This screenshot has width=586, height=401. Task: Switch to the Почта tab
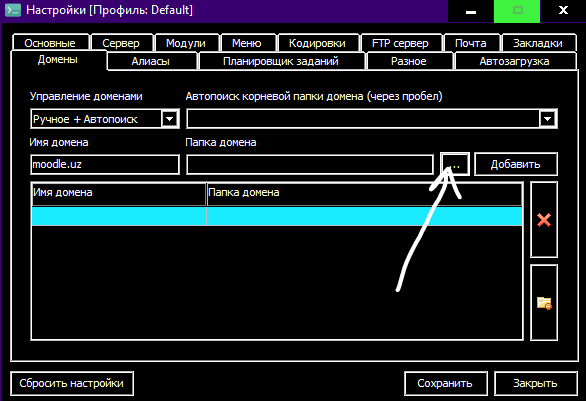471,43
